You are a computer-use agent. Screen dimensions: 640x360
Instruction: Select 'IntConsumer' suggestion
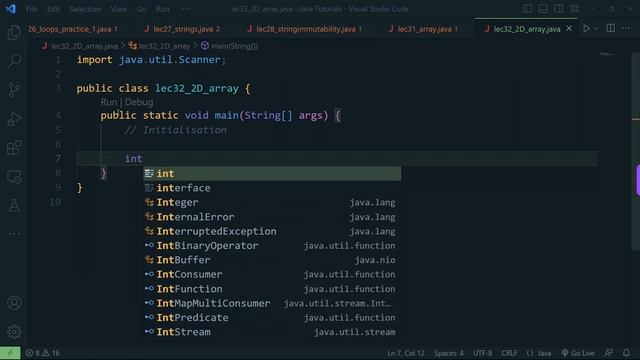click(x=272, y=274)
